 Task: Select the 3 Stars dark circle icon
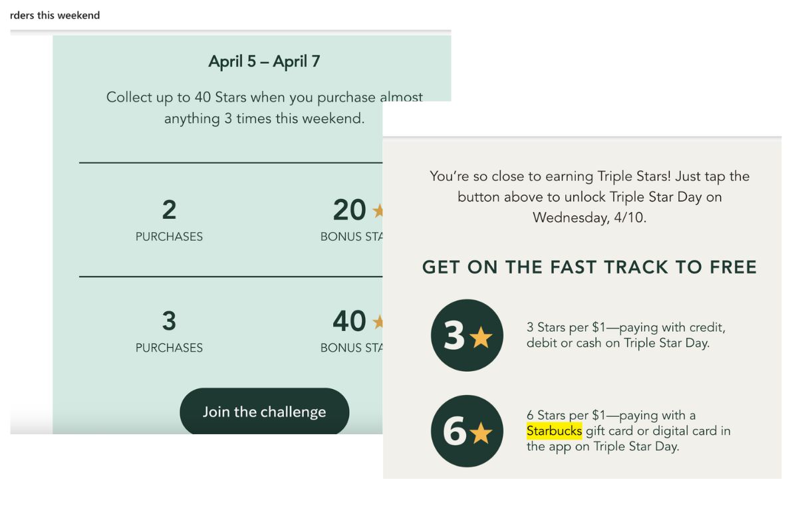[x=467, y=336]
